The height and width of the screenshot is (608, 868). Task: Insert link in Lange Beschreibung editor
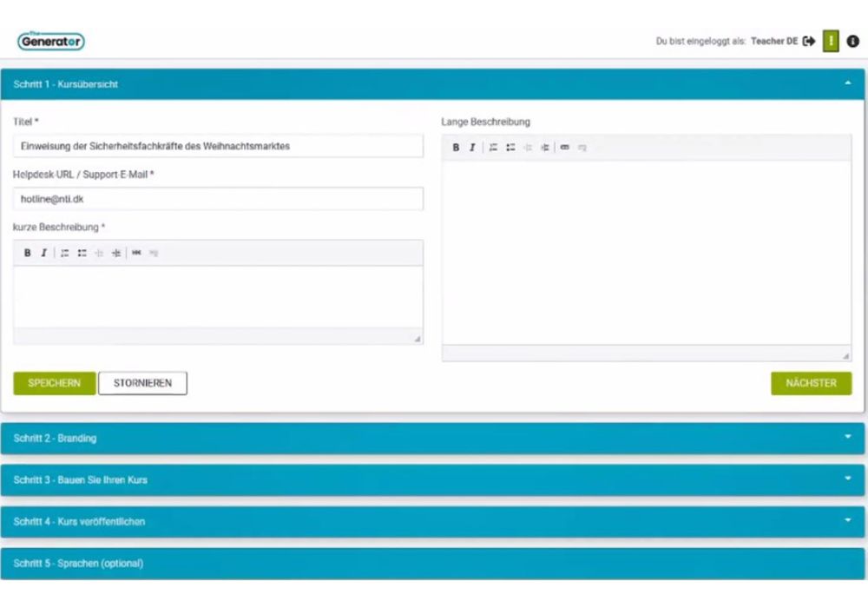click(x=565, y=148)
